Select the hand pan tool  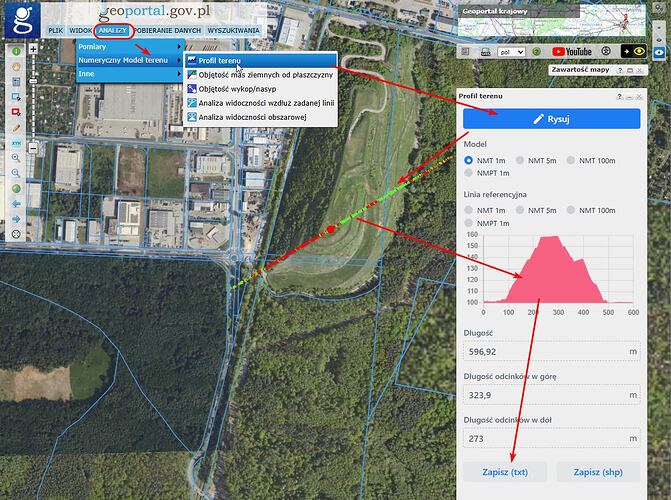(16, 67)
